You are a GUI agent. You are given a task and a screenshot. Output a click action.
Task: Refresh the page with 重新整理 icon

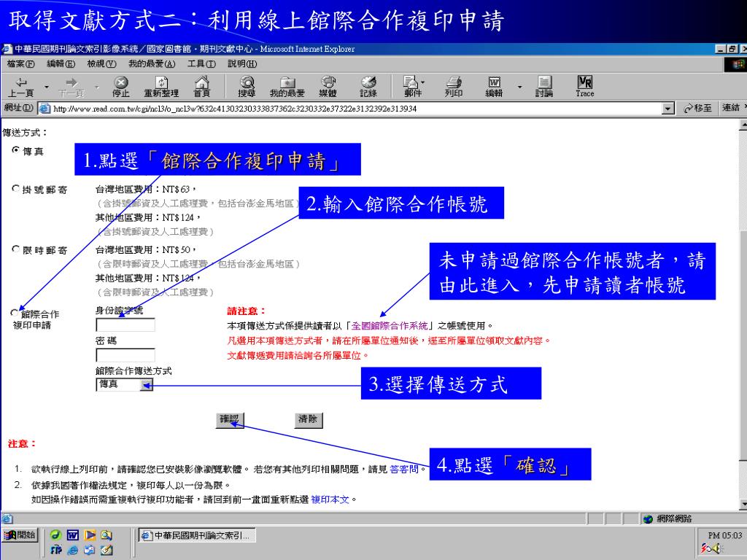coord(161,87)
